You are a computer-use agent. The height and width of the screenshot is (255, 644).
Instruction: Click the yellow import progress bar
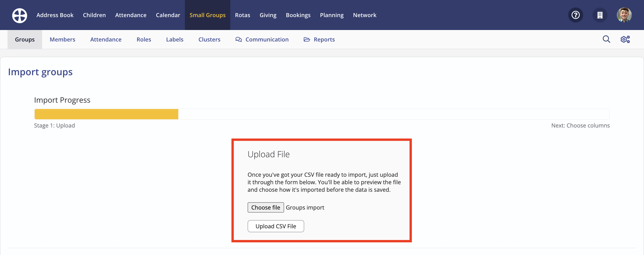pos(106,114)
